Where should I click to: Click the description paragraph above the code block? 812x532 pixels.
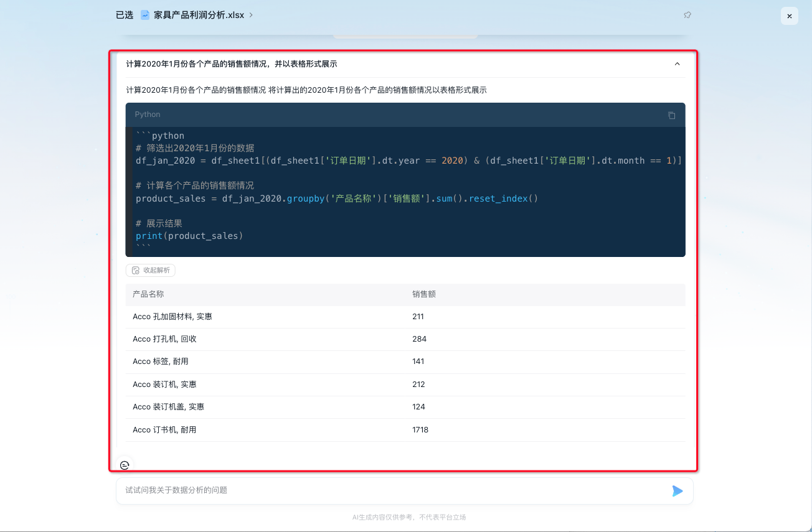click(x=306, y=90)
